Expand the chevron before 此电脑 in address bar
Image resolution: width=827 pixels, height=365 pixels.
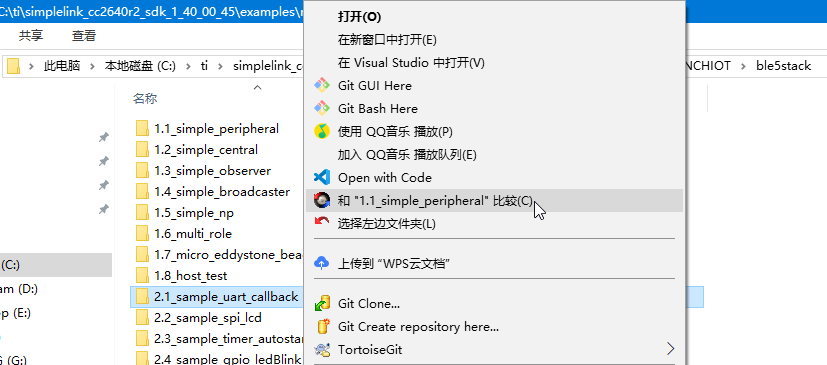pyautogui.click(x=32, y=66)
